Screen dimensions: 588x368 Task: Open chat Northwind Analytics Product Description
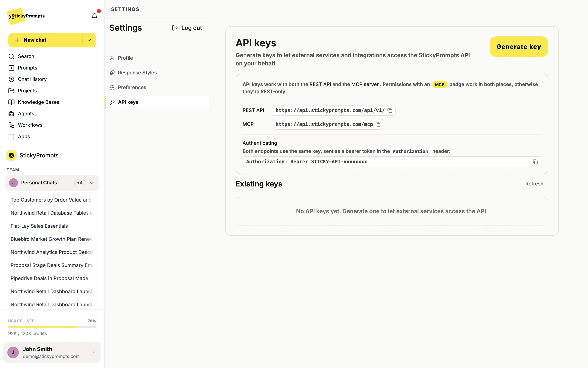tap(52, 252)
